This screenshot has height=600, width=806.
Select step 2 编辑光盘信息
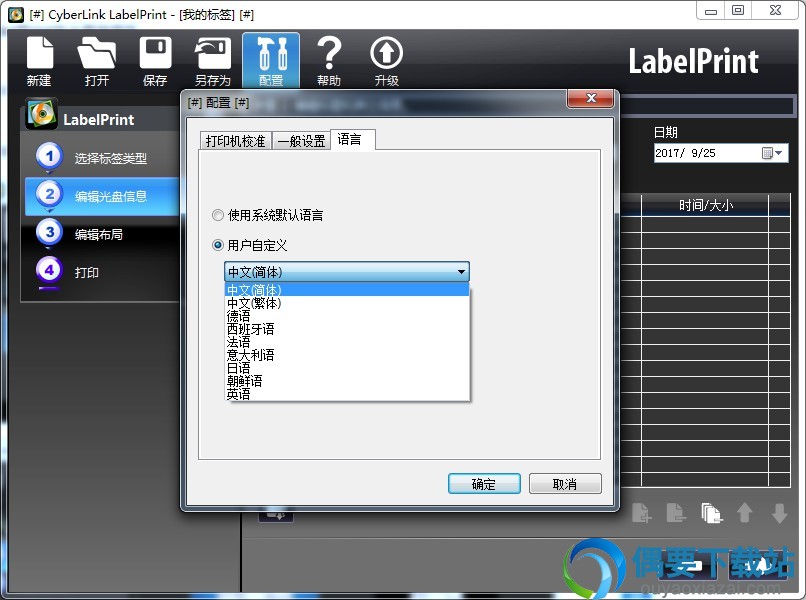tap(102, 196)
